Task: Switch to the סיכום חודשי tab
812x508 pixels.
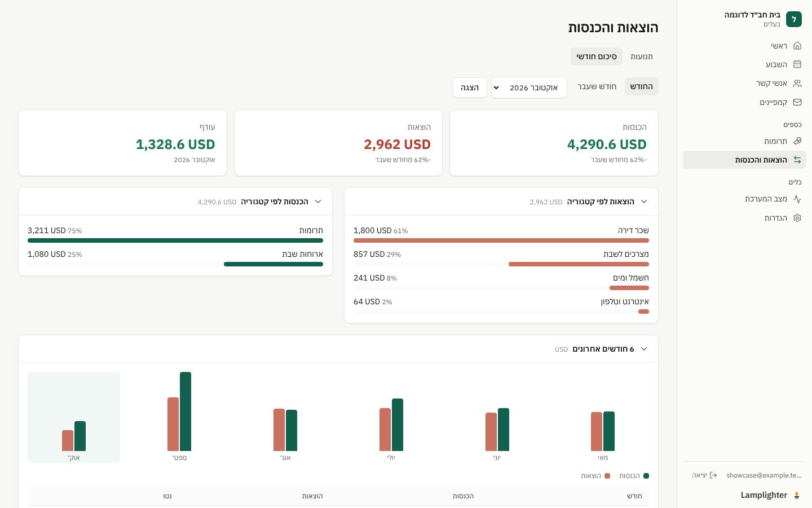Action: (596, 56)
